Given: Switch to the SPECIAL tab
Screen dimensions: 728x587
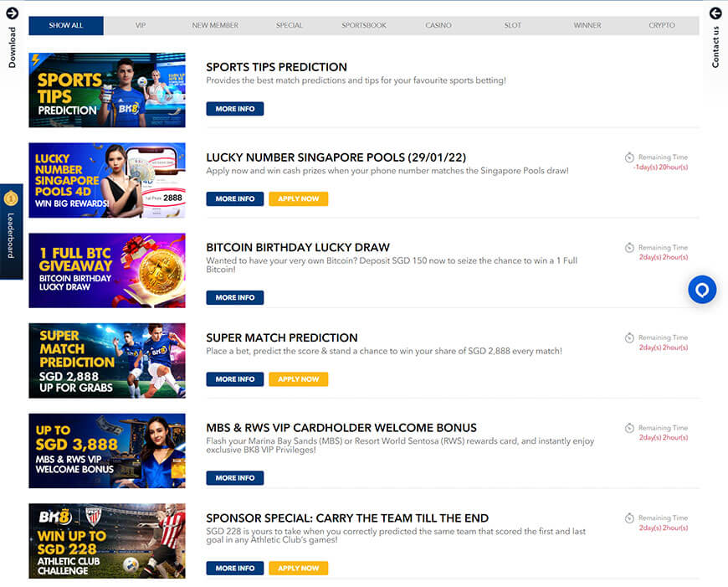Looking at the screenshot, I should click(x=290, y=26).
